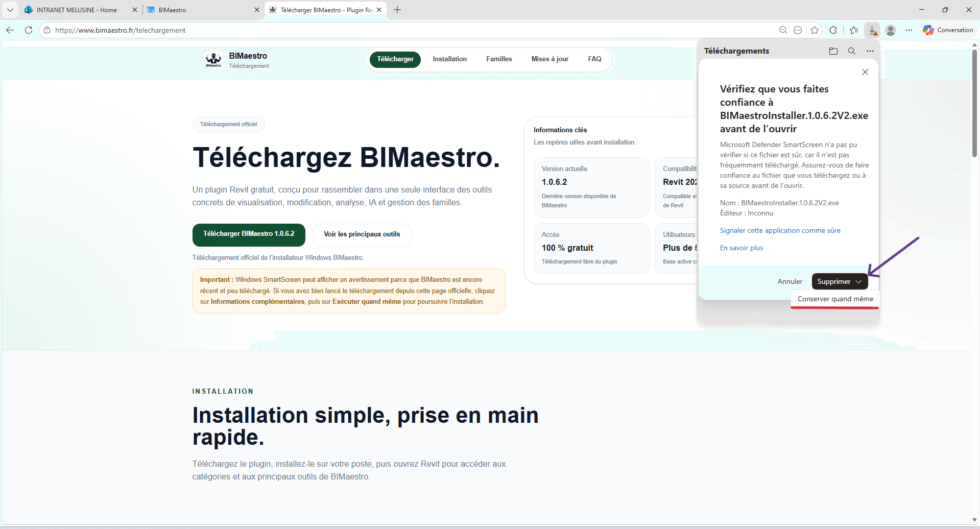Open the browser extensions puzzle icon

tap(833, 30)
